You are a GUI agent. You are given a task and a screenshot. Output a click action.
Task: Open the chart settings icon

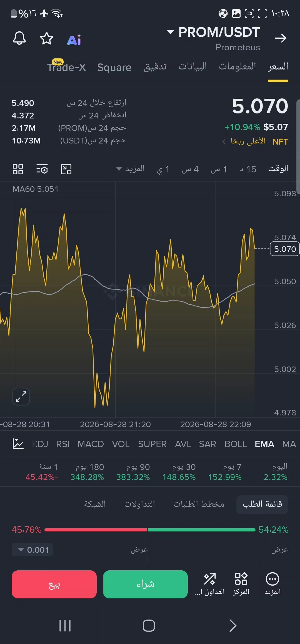42,169
